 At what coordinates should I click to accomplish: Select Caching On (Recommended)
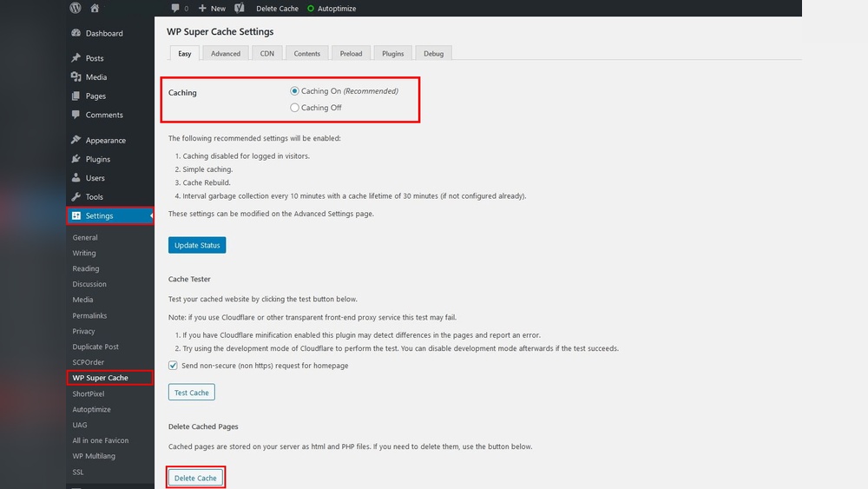[x=294, y=91]
